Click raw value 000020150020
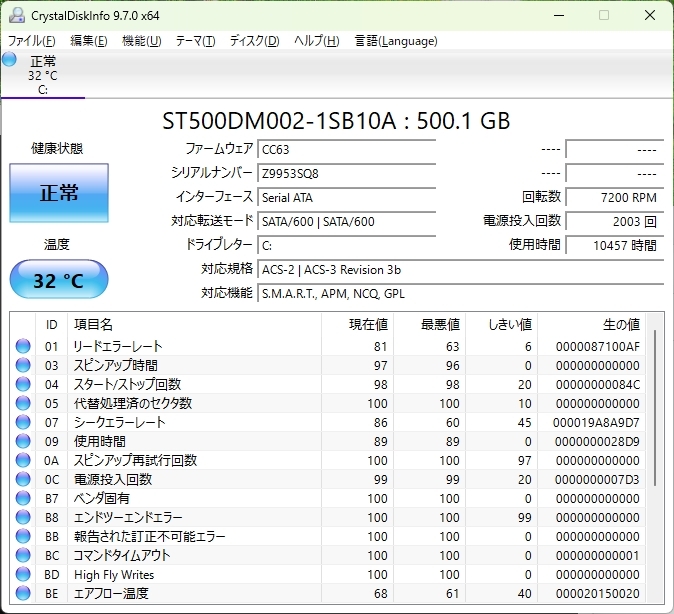The height and width of the screenshot is (614, 674). [597, 594]
